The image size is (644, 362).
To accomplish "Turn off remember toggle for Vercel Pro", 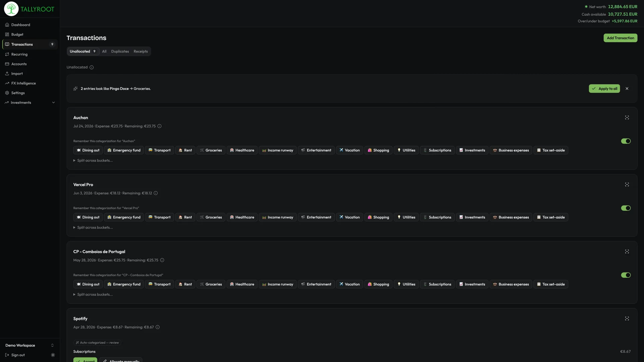I will point(626,208).
